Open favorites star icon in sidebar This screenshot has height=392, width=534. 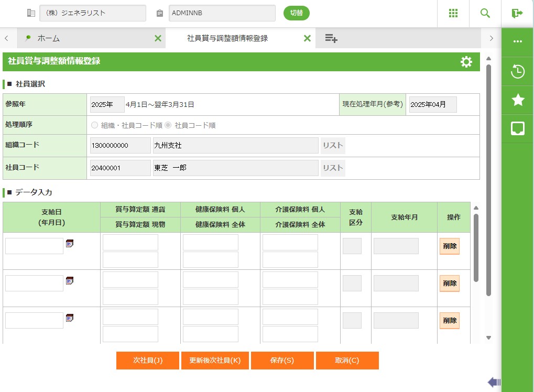click(518, 100)
